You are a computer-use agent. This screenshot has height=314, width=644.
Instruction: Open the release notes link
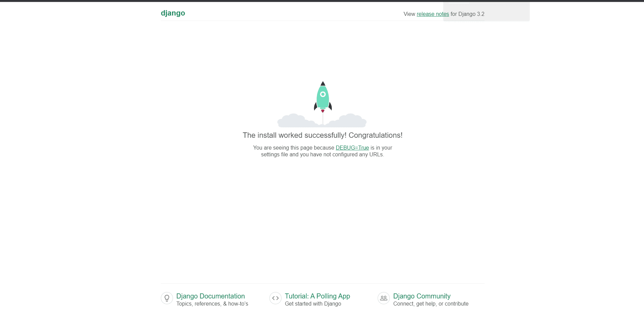click(x=433, y=14)
